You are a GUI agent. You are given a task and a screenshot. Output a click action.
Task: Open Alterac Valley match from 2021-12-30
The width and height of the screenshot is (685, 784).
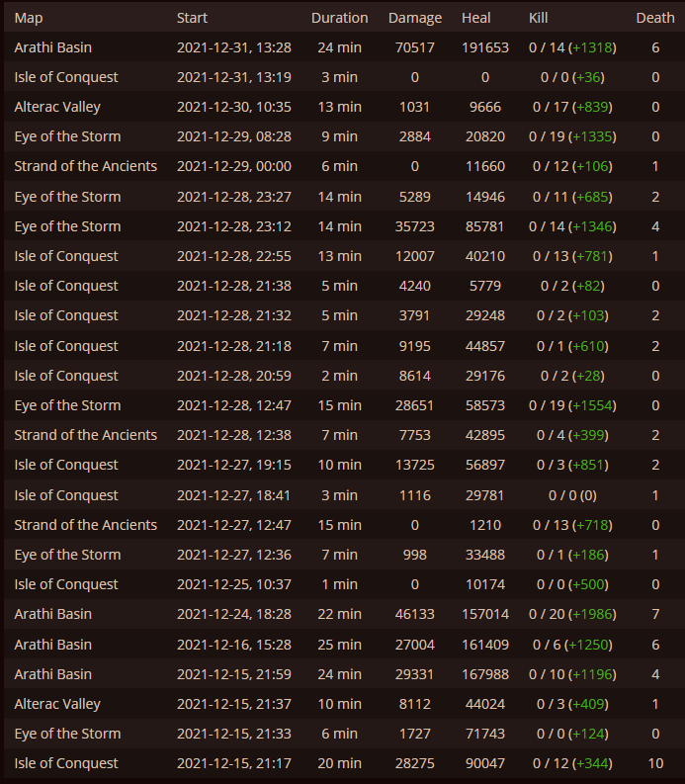[57, 107]
